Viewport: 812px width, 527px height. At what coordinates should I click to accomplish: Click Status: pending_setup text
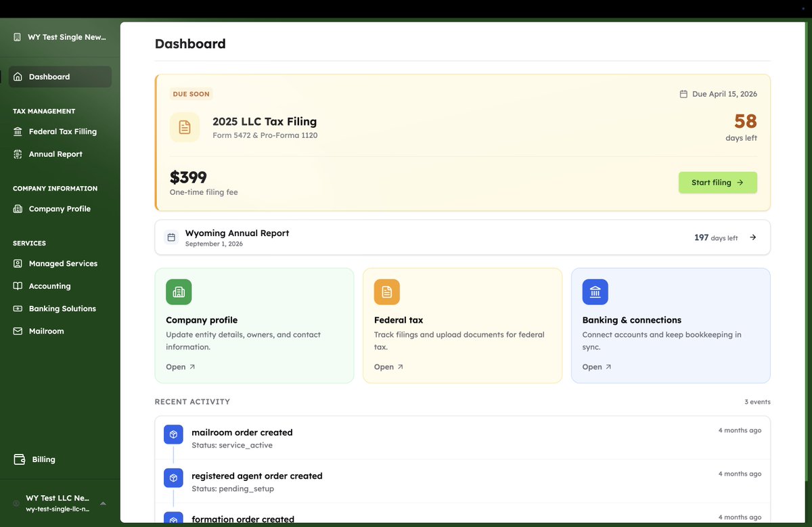tap(233, 488)
